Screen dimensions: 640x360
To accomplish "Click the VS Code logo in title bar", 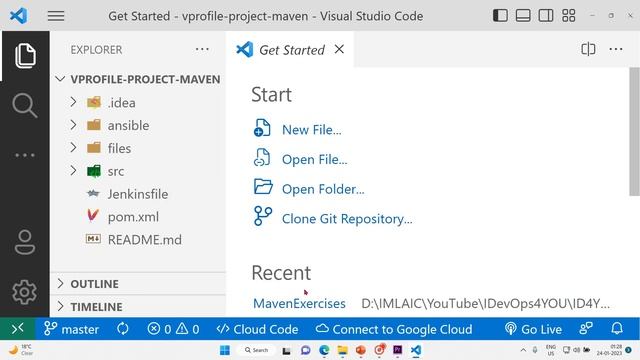I will point(18,16).
